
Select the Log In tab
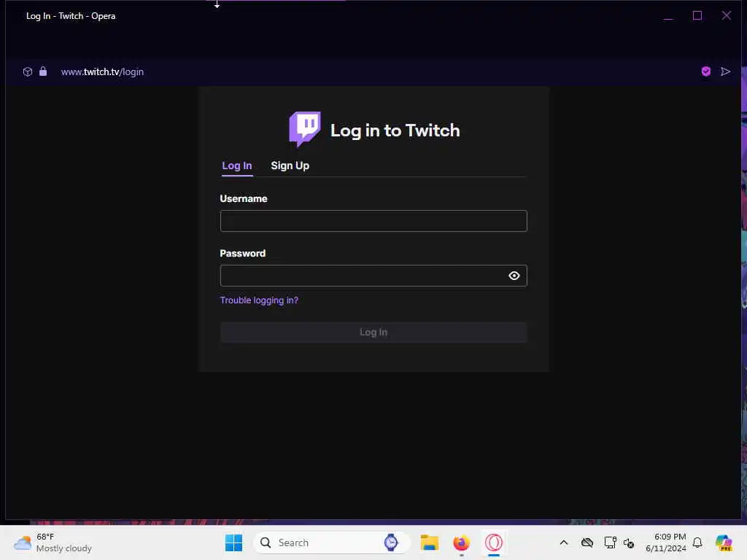click(237, 166)
